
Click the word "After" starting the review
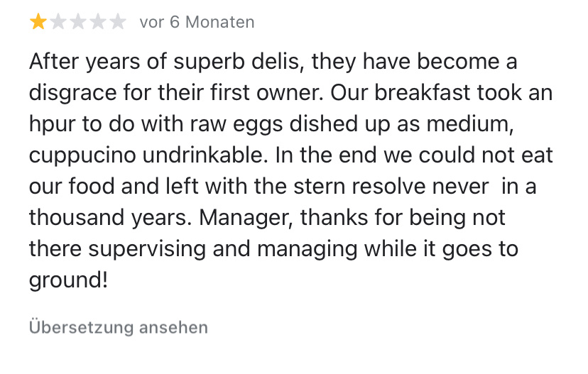54,62
